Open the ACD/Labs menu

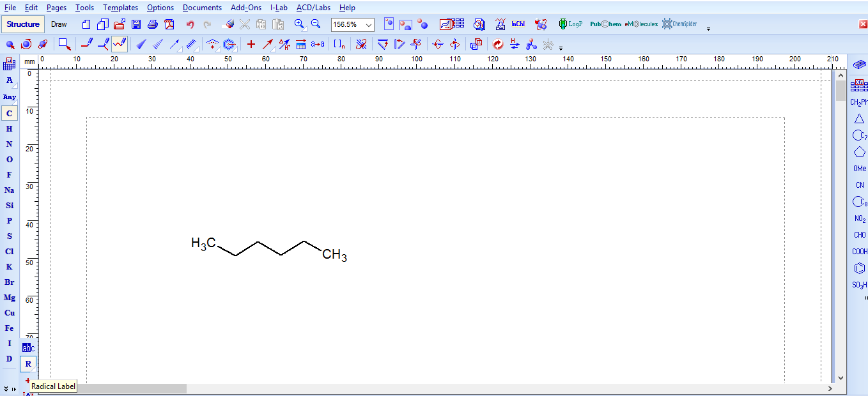[x=313, y=8]
